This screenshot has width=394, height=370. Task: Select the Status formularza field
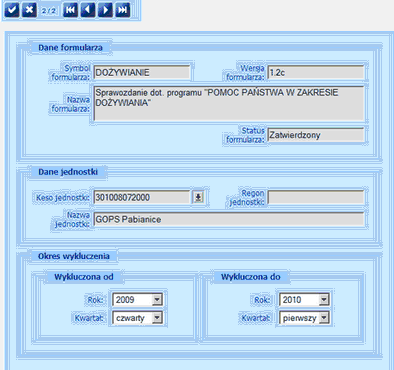[316, 135]
